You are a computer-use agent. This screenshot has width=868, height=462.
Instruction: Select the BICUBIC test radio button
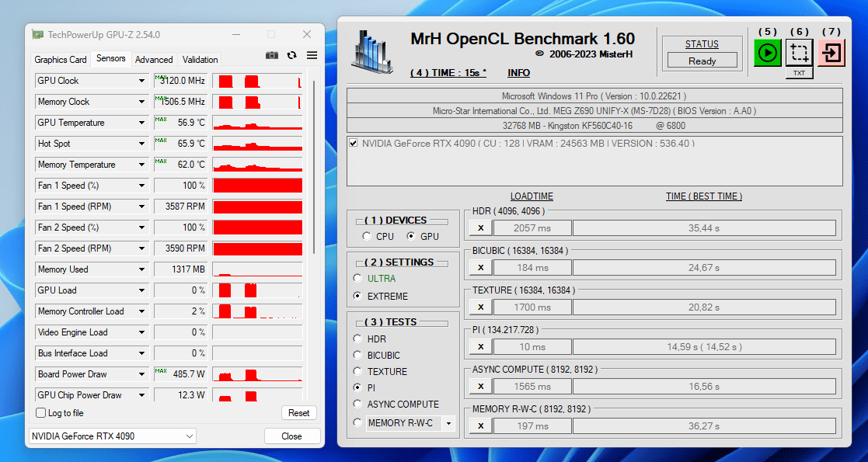coord(357,355)
